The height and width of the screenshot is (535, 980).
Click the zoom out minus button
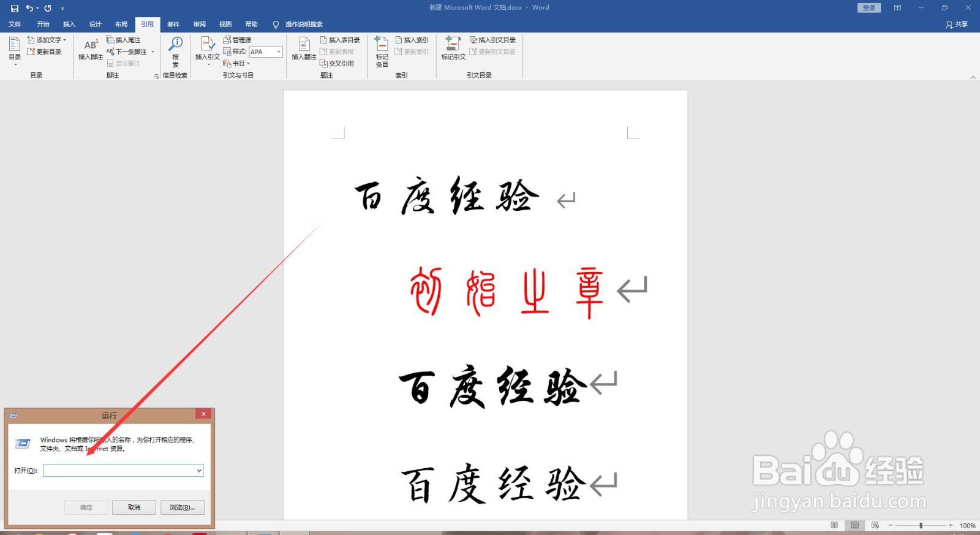pyautogui.click(x=891, y=525)
